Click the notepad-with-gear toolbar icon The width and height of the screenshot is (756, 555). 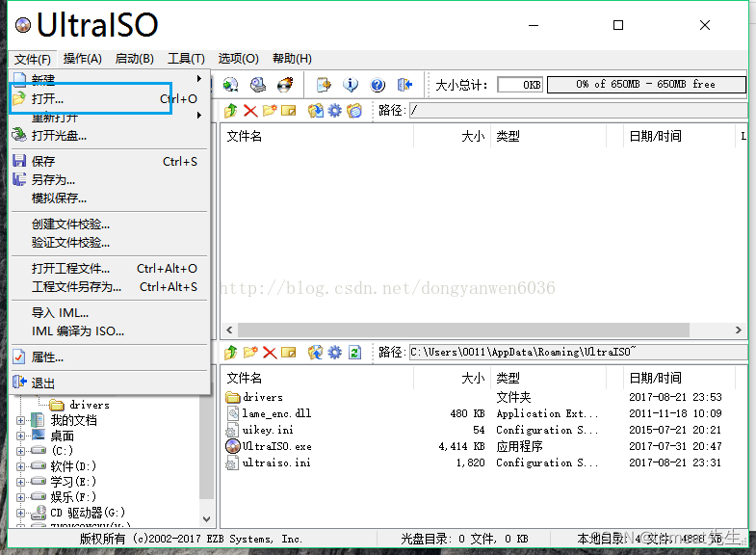324,86
